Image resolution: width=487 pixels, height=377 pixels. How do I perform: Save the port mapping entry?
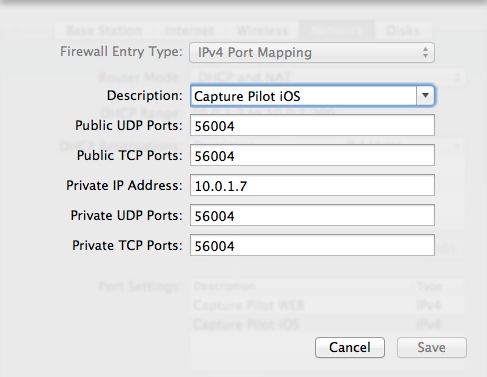[x=432, y=347]
